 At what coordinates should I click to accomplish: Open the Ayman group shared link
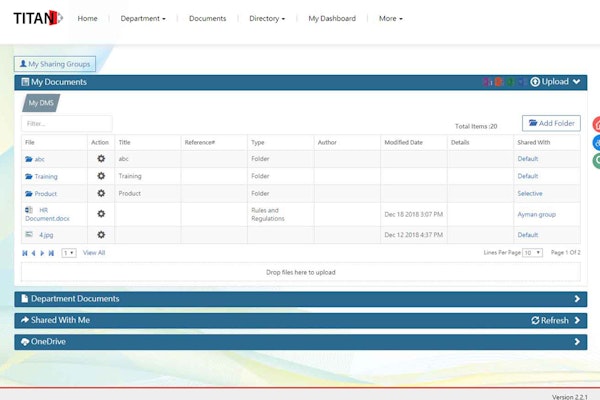click(x=536, y=214)
